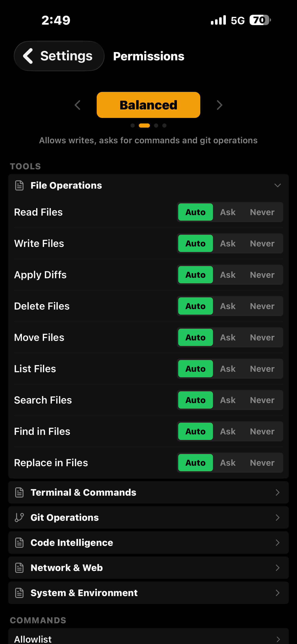Select the third preset page dot
The image size is (297, 644).
tap(156, 126)
